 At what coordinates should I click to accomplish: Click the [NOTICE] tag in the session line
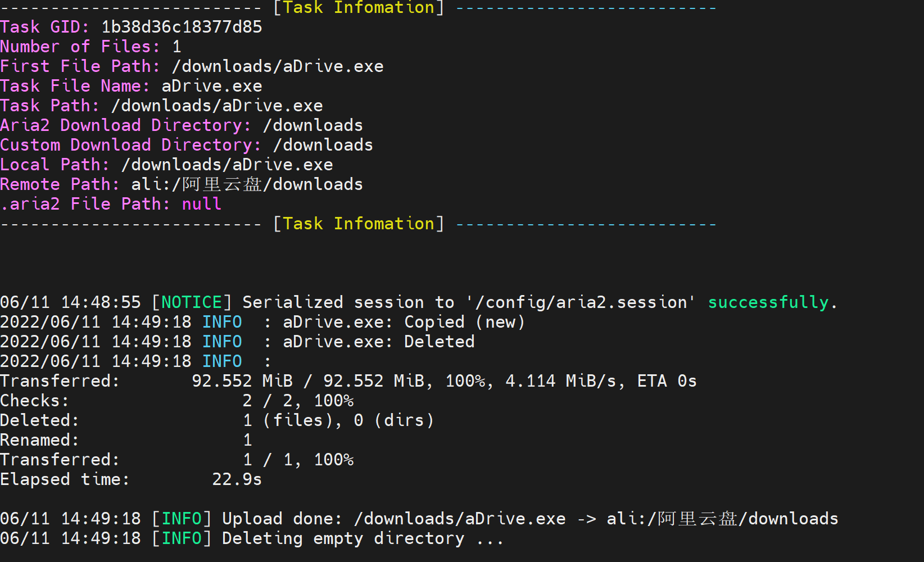click(192, 302)
